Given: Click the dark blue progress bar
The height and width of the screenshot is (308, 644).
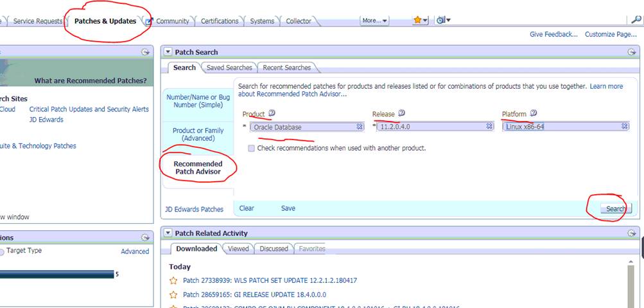Looking at the screenshot, I should [x=57, y=275].
